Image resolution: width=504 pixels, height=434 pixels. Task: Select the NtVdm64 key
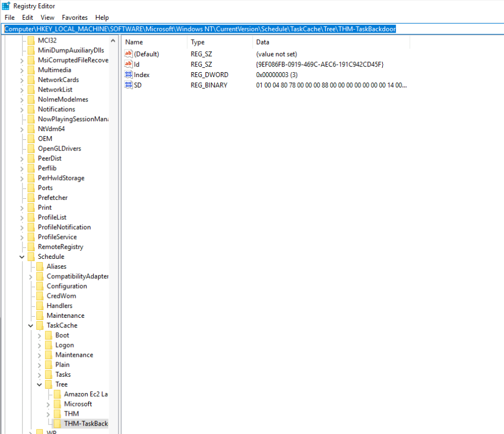tap(51, 129)
